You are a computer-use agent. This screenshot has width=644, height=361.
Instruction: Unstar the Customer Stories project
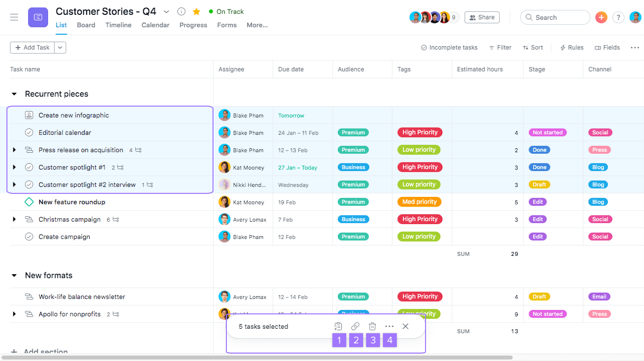tap(196, 11)
